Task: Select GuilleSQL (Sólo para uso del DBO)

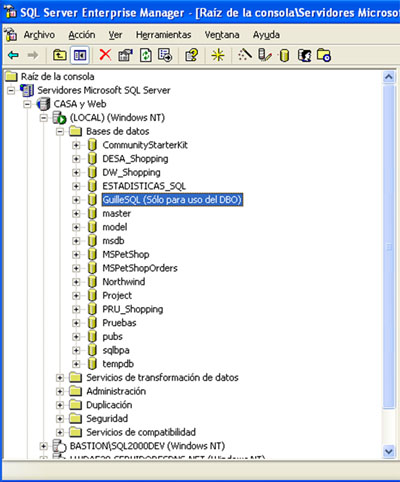Action: click(x=172, y=200)
